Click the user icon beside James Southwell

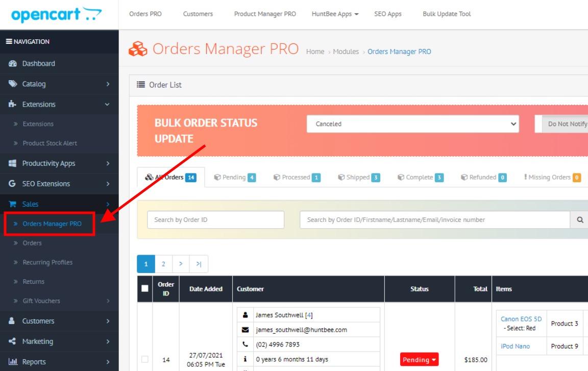[245, 315]
